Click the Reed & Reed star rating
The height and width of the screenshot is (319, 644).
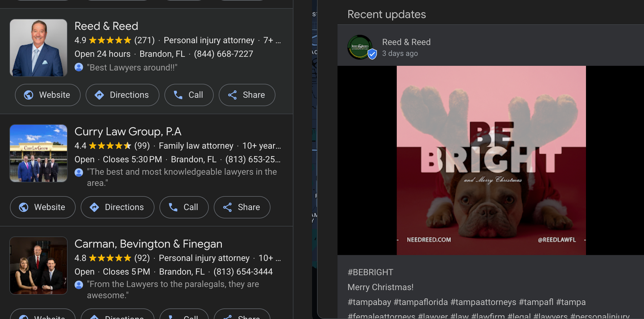click(x=110, y=40)
